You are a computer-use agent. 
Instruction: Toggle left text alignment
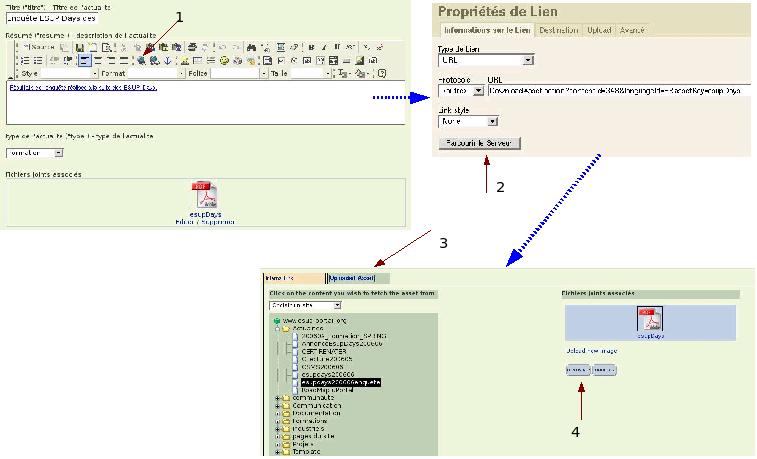pyautogui.click(x=84, y=60)
